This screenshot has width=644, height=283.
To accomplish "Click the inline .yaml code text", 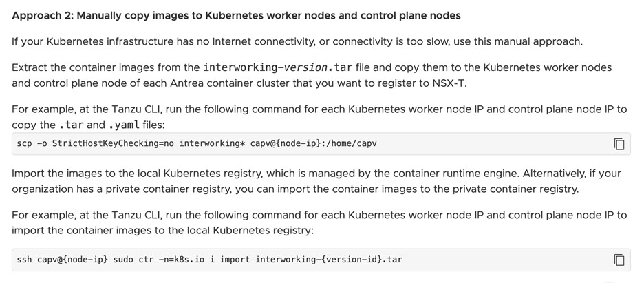I will 124,125.
